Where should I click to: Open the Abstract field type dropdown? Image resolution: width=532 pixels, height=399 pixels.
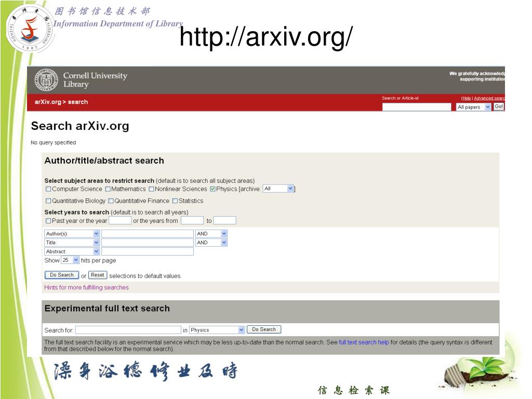tap(72, 251)
